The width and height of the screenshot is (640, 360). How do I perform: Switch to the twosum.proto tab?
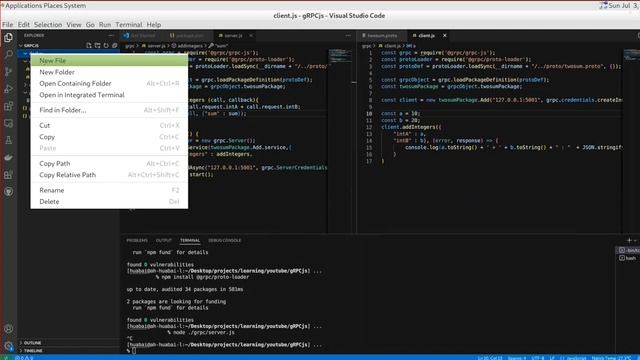382,36
